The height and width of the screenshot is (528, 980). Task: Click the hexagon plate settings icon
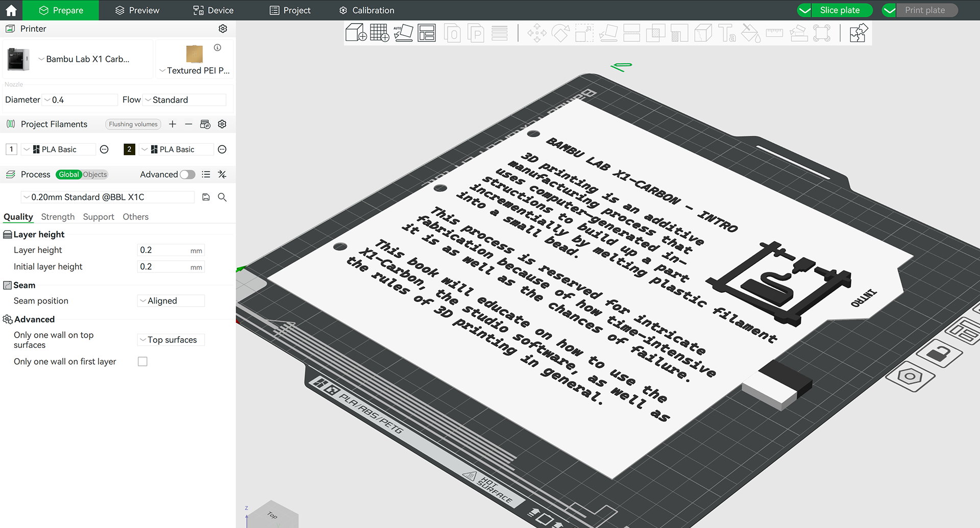910,378
